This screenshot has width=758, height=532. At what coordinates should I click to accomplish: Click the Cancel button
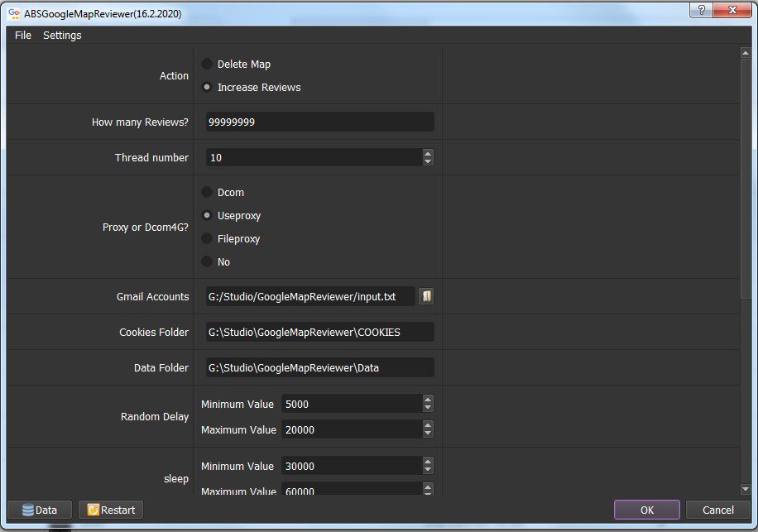(718, 510)
